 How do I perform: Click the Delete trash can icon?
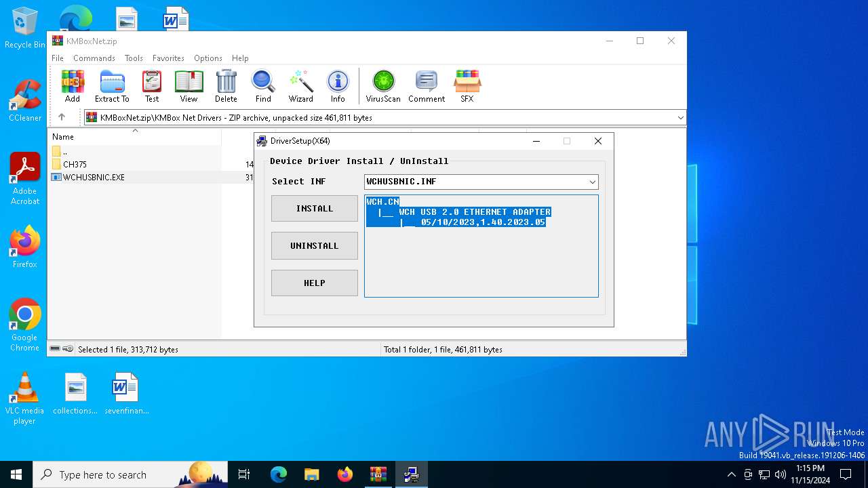tap(226, 86)
